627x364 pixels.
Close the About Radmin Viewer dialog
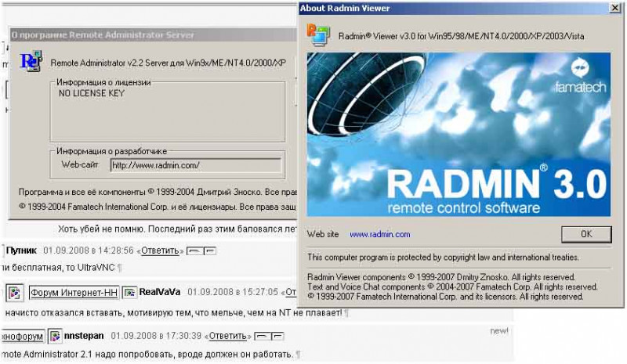tap(614, 8)
